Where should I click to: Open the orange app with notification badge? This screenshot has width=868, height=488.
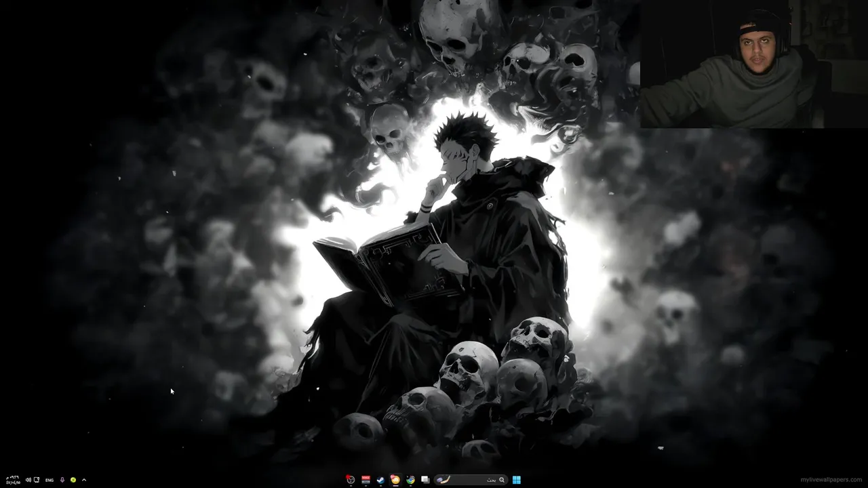[395, 480]
